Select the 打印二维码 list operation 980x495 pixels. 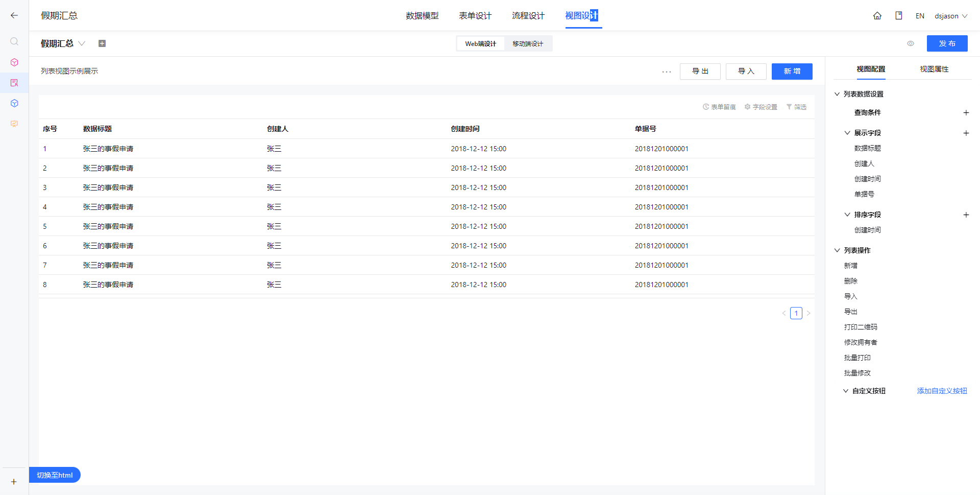coord(861,327)
